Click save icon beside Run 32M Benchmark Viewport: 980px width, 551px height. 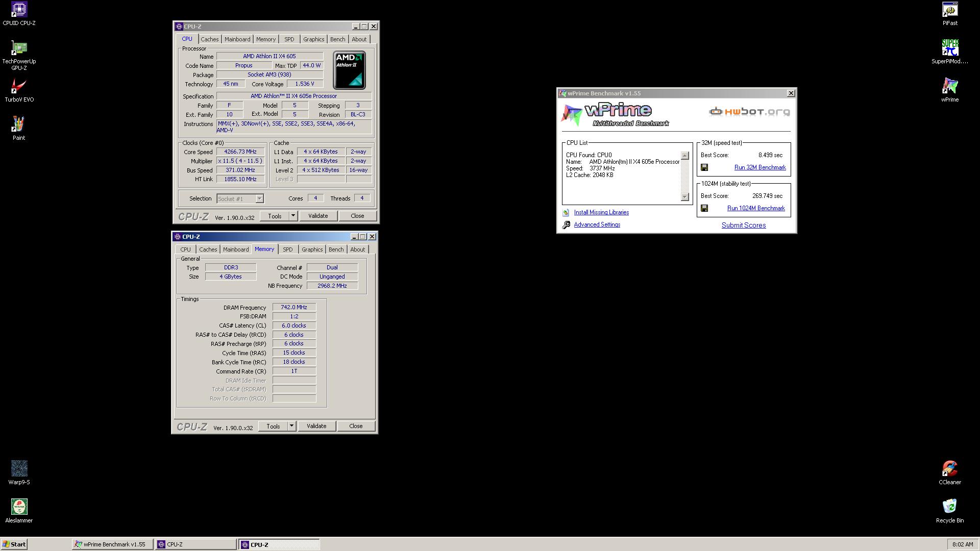[704, 167]
